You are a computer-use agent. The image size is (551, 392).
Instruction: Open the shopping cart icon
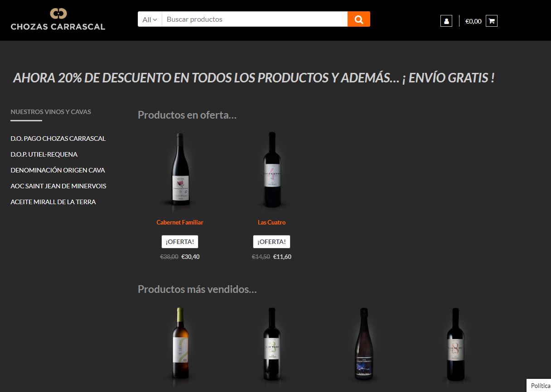[492, 21]
